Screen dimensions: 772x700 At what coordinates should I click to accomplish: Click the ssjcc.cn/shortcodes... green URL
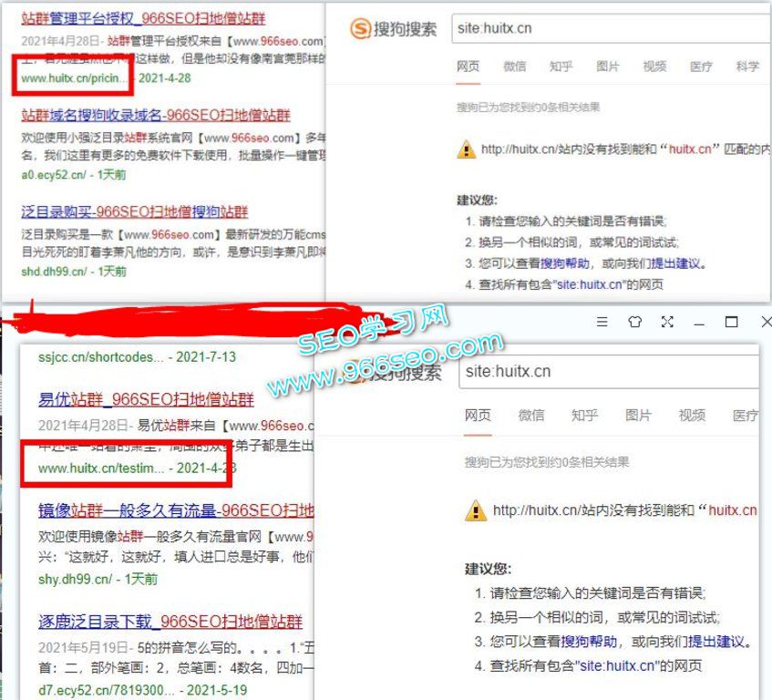coord(100,357)
